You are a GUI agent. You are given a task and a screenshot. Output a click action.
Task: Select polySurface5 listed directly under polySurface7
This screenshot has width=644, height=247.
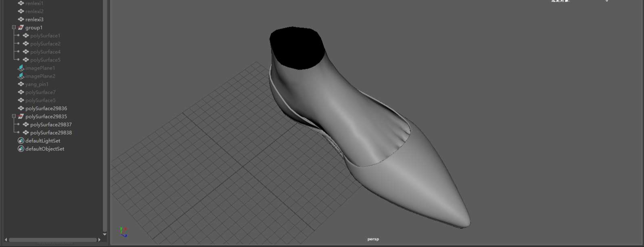(x=40, y=100)
